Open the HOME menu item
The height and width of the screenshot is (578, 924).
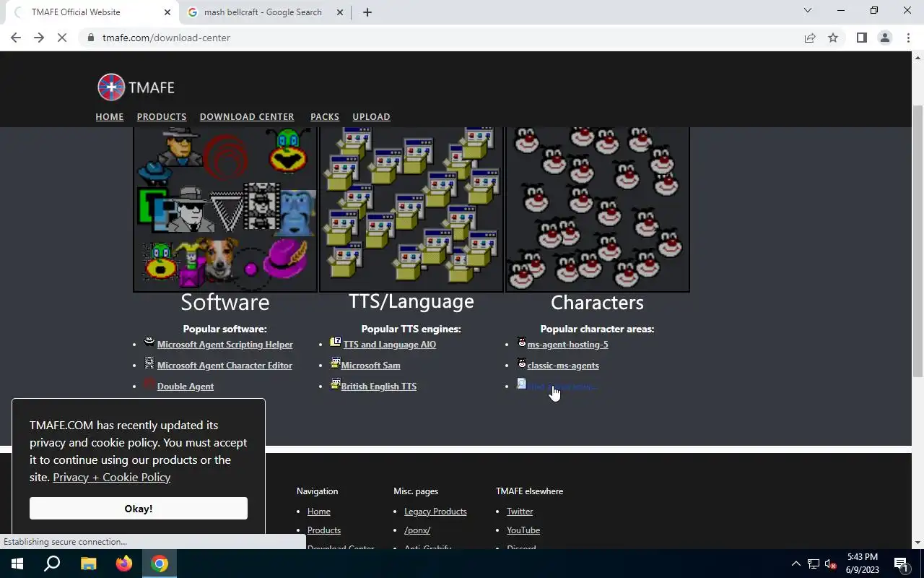tap(110, 116)
